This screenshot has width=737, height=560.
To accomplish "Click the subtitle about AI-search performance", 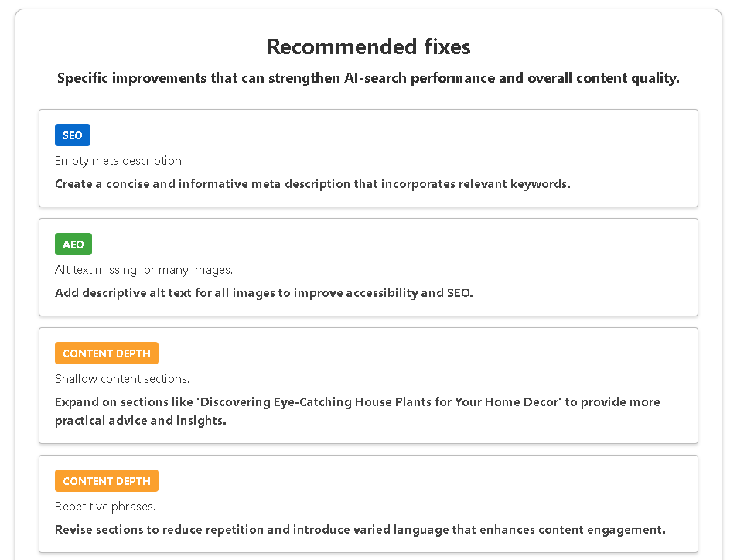I will tap(368, 78).
